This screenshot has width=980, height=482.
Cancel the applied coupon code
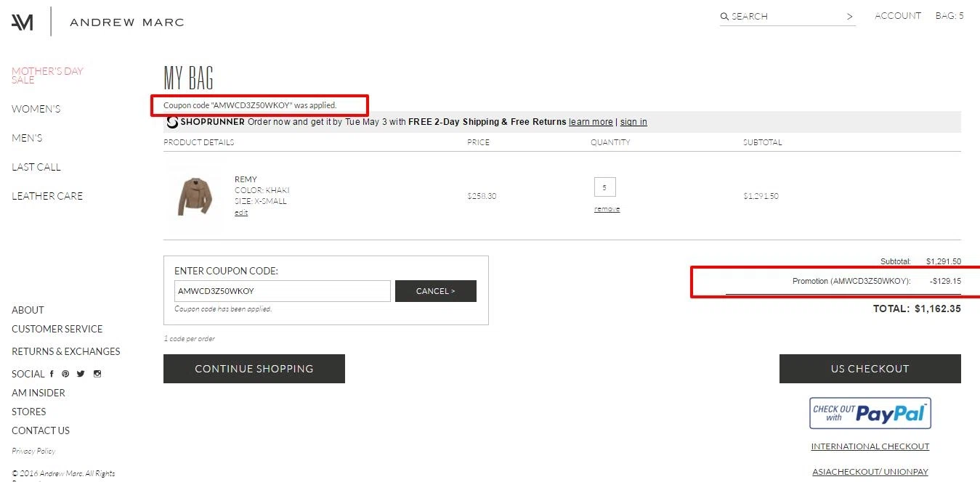436,291
